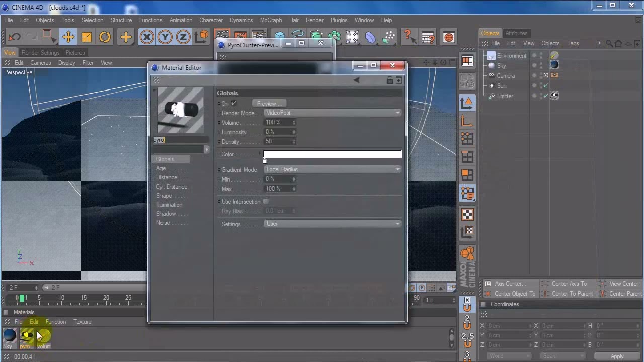Select the Sky material in Materials
The width and height of the screenshot is (644, 362).
click(9, 338)
